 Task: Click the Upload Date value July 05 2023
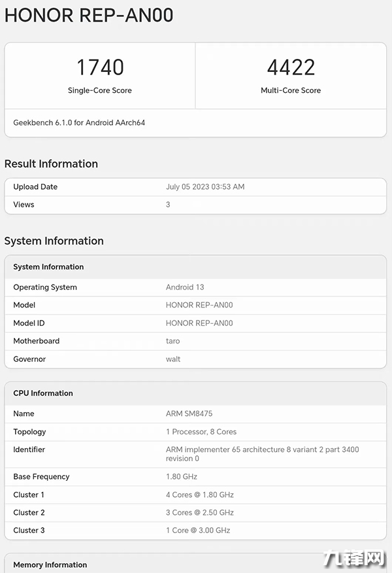(x=205, y=186)
